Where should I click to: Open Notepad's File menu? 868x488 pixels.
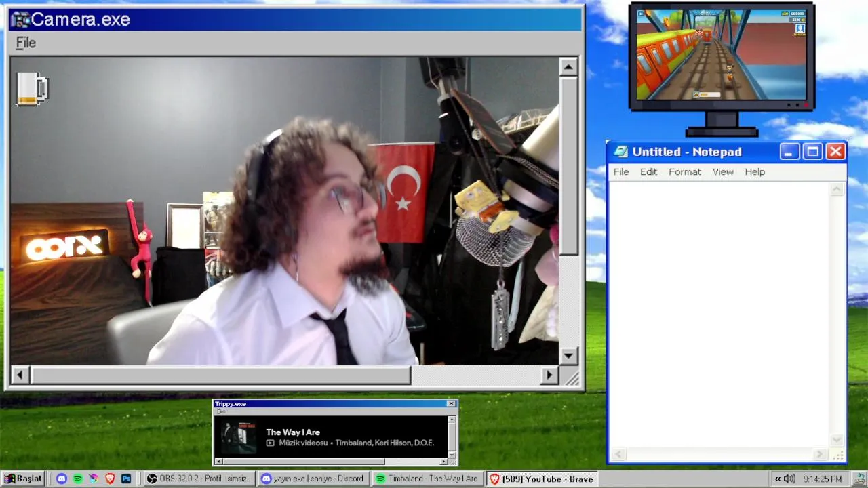pos(621,172)
